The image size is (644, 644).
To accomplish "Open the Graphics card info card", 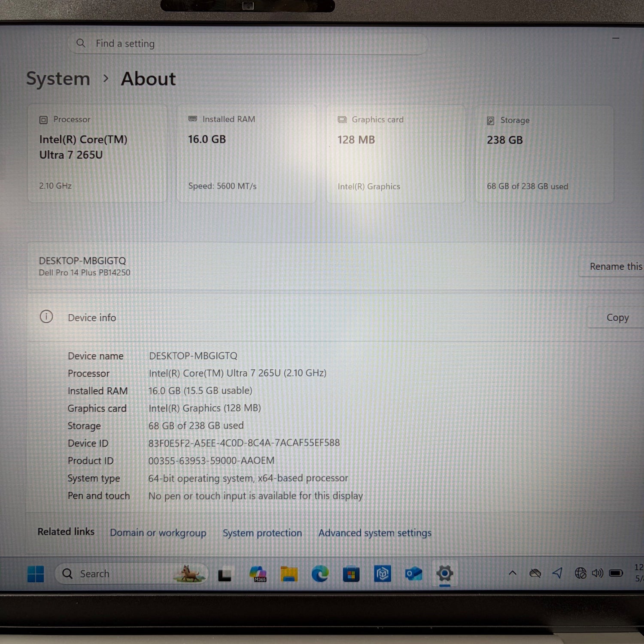I will (x=396, y=154).
